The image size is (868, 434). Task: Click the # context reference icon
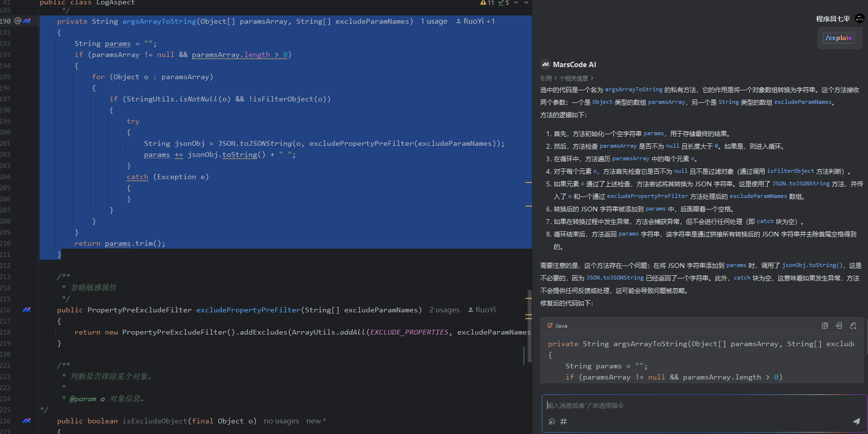coord(564,421)
